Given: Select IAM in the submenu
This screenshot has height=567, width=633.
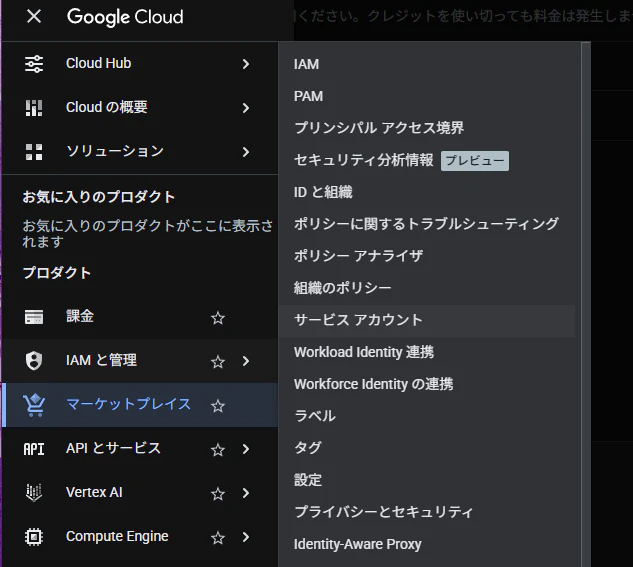Looking at the screenshot, I should [x=427, y=64].
